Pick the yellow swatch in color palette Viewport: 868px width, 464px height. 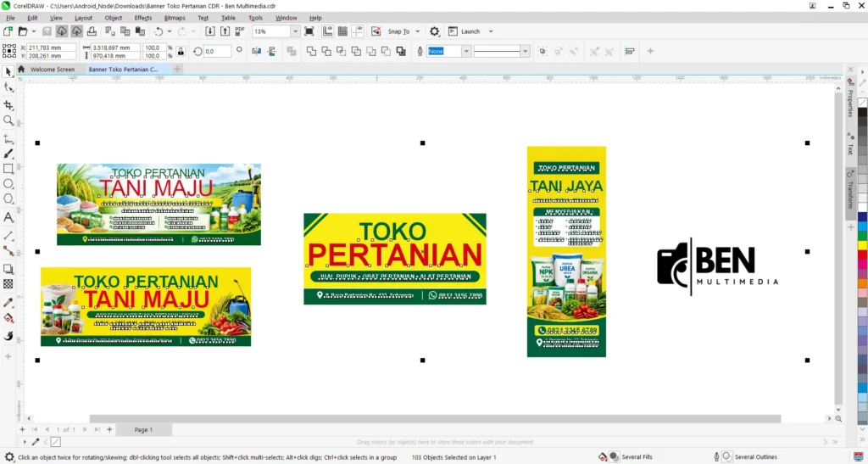(x=862, y=245)
